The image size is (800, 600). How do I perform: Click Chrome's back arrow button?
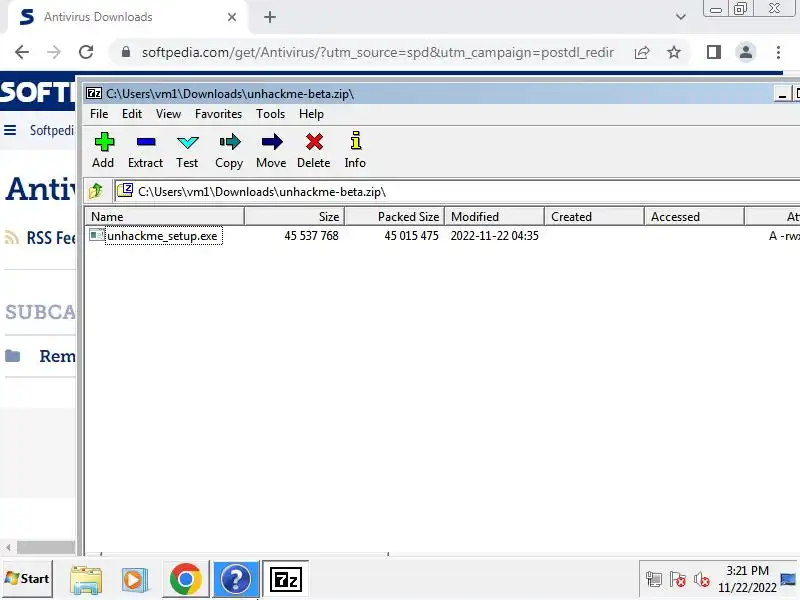pos(22,52)
